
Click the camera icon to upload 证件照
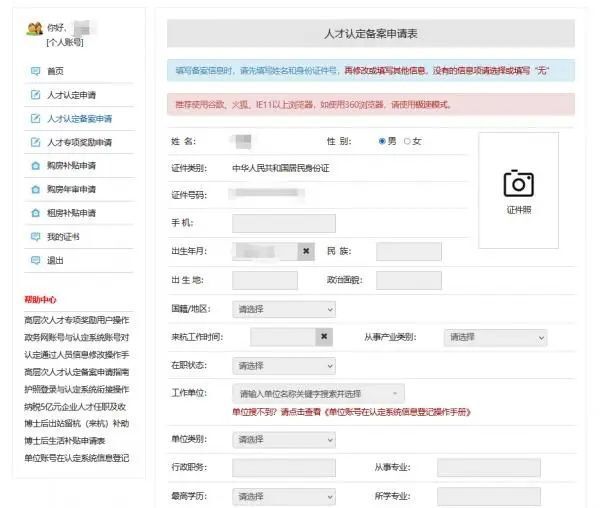(x=518, y=184)
